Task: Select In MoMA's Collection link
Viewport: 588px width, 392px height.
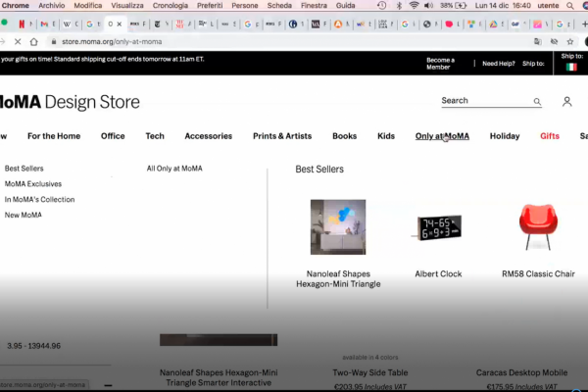Action: 40,199
